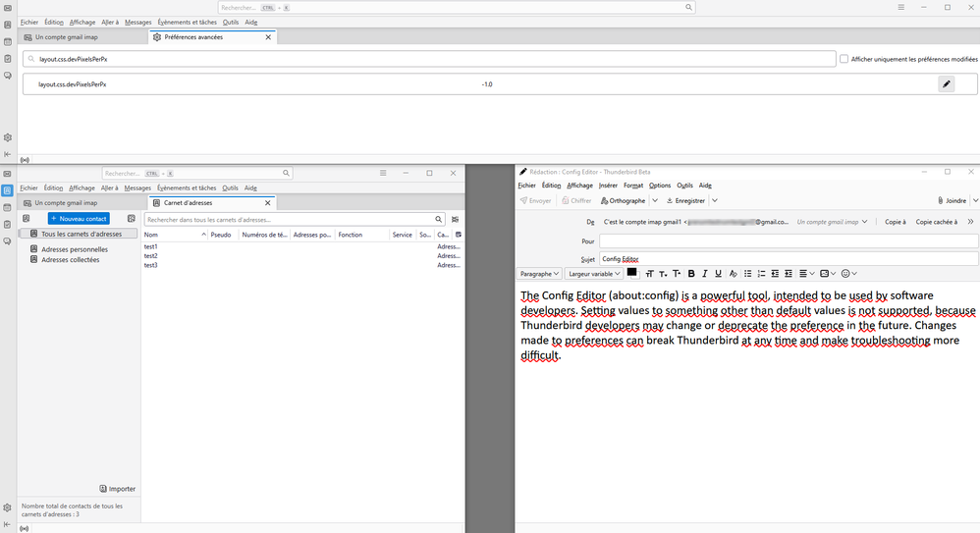This screenshot has width=980, height=533.
Task: Open the address book list display options icon
Action: tap(455, 220)
